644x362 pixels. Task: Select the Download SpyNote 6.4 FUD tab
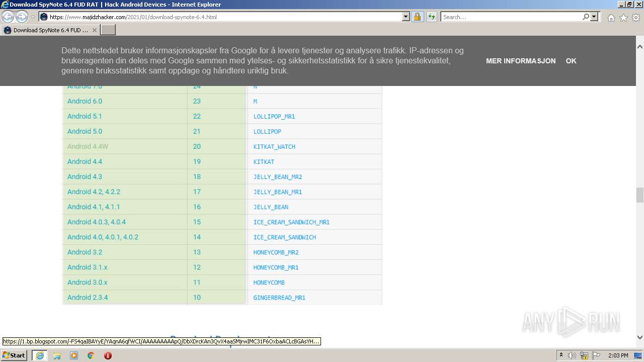(x=50, y=30)
